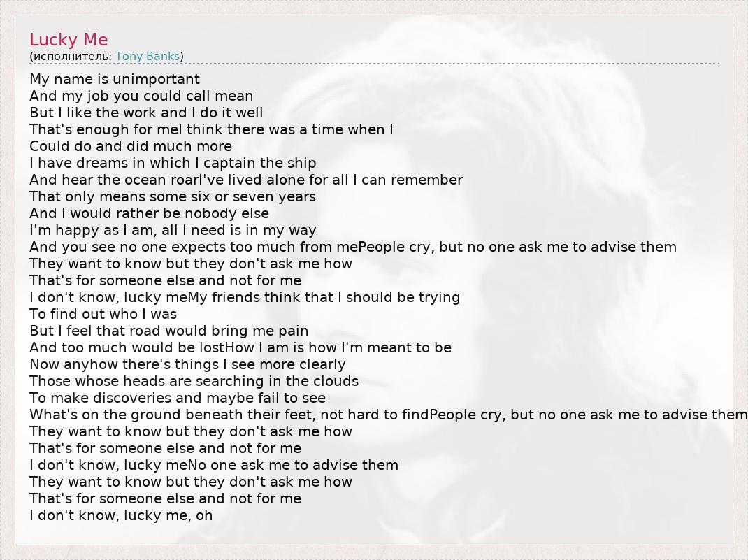748x560 pixels.
Task: Select the lyric "Could do and did much more"
Action: click(x=131, y=146)
